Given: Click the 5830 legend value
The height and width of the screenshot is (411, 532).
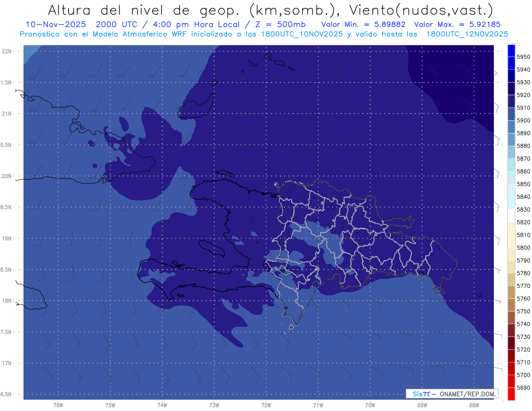Looking at the screenshot, I should click(x=523, y=209).
